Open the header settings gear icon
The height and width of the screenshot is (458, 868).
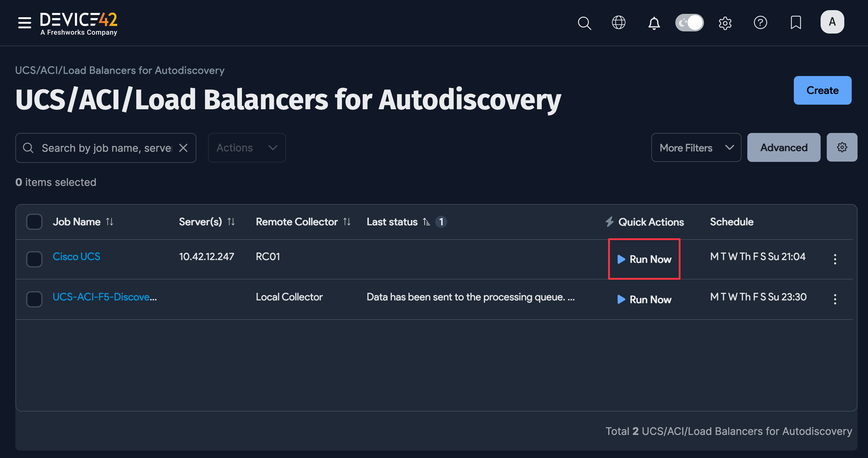click(x=725, y=23)
